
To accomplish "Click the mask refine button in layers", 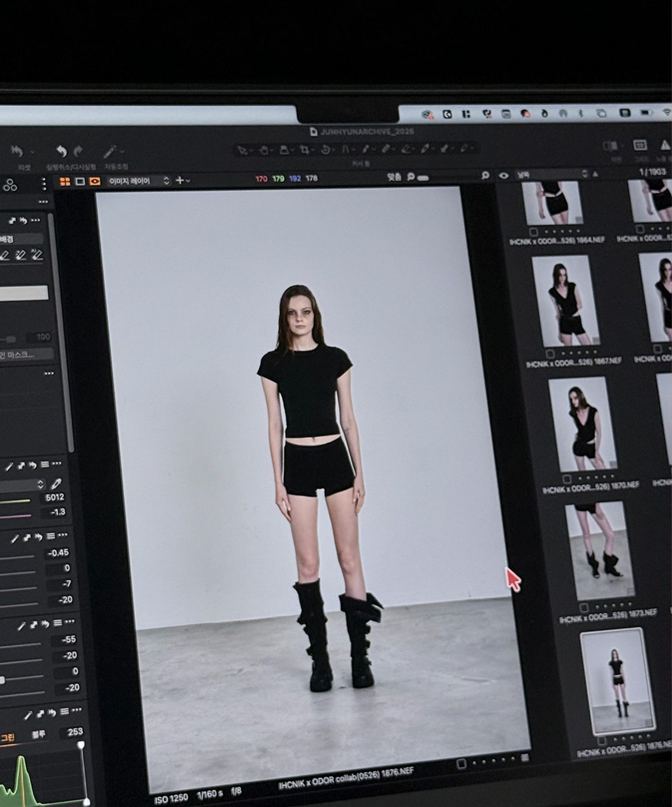I will click(x=26, y=354).
